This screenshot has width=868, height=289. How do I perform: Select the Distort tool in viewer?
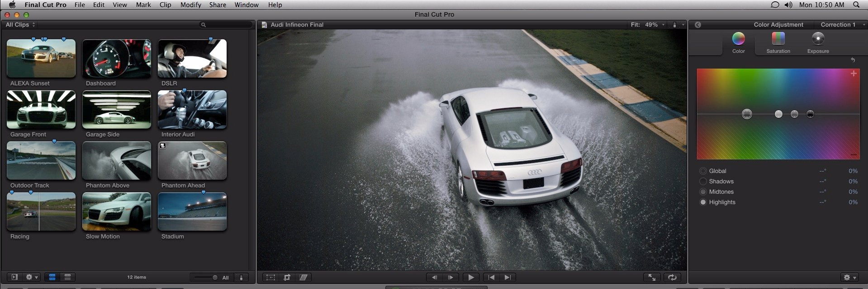(303, 277)
